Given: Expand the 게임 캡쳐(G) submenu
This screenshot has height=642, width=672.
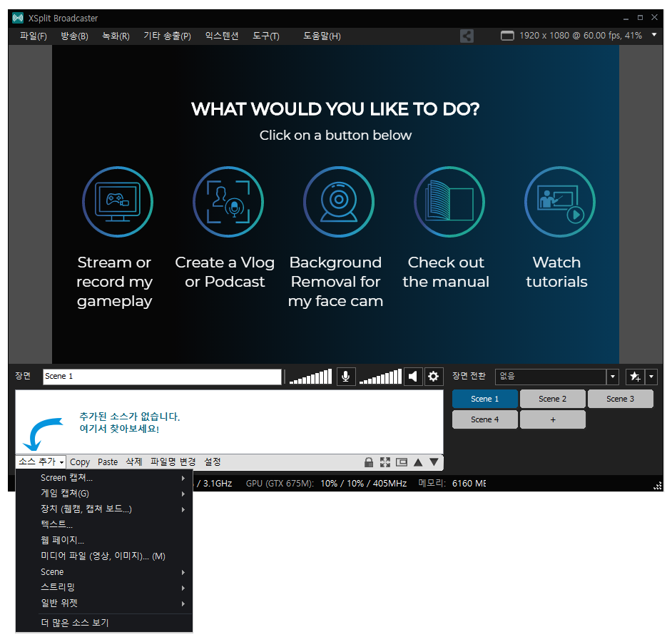Looking at the screenshot, I should click(103, 494).
